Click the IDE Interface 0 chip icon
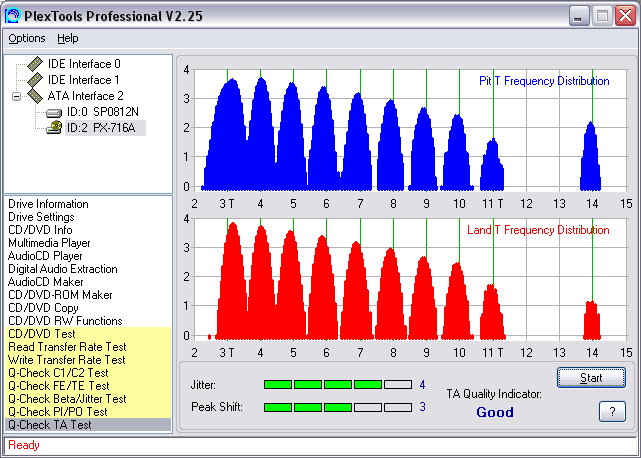Viewport: 641px width, 458px height. click(35, 64)
